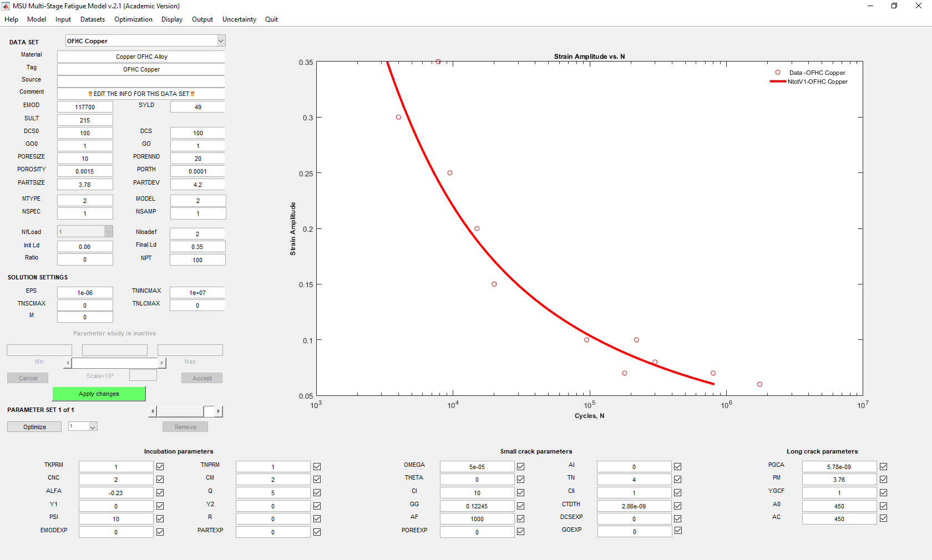Click the green Apply changes button
Image resolution: width=932 pixels, height=560 pixels.
(x=99, y=394)
